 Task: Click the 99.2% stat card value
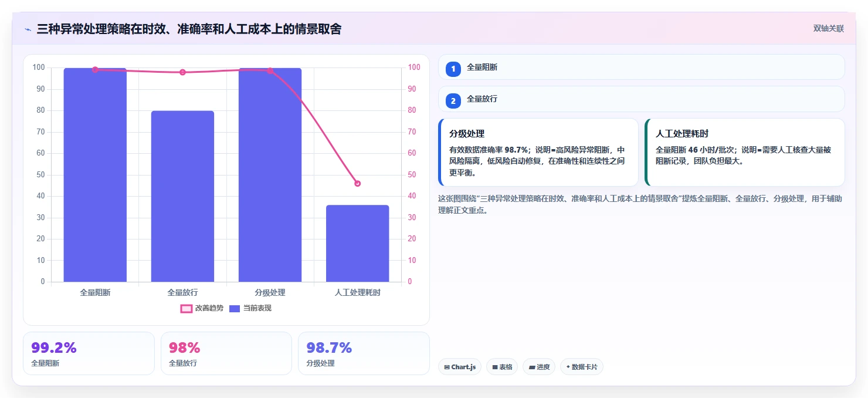pos(54,348)
